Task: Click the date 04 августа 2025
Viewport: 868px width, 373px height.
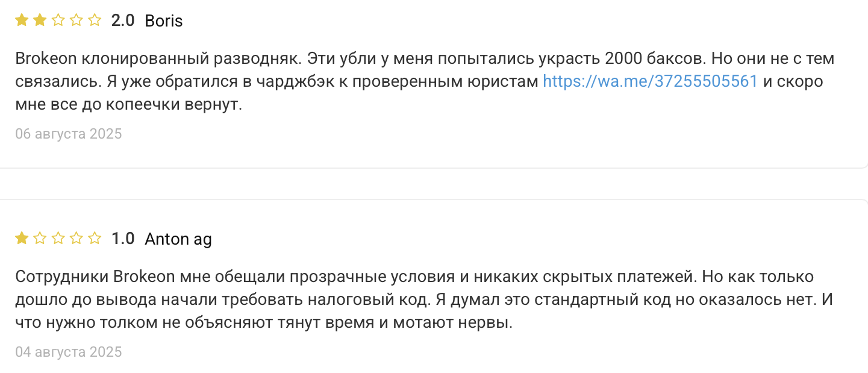Action: tap(69, 352)
